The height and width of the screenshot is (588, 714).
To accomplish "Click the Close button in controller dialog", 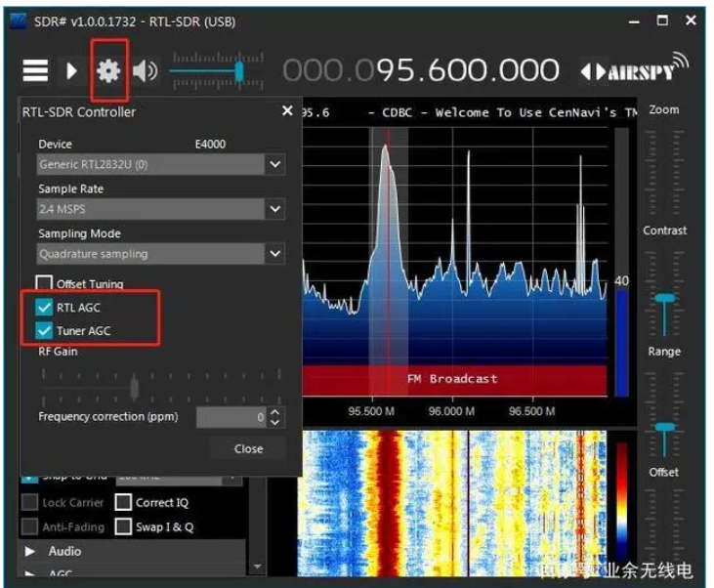I will (x=248, y=449).
